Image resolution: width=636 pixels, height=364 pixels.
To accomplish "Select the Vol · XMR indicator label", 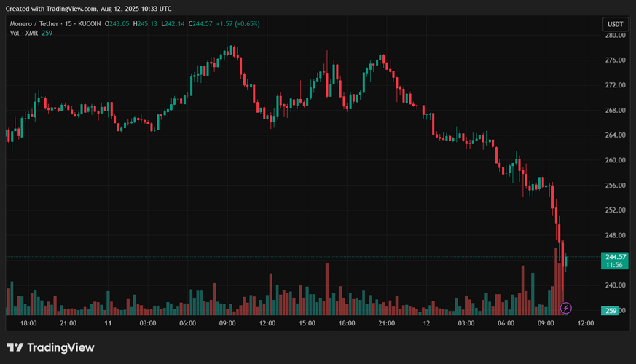I will tap(24, 33).
